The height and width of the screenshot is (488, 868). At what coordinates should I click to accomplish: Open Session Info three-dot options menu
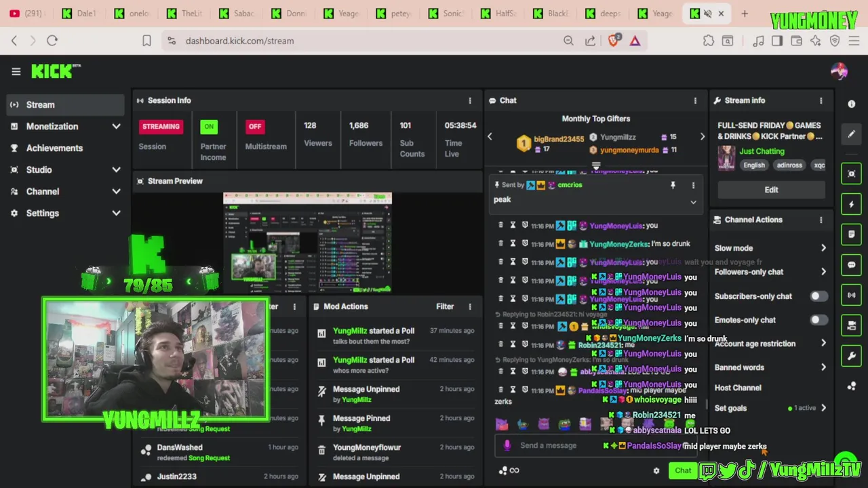pyautogui.click(x=469, y=100)
